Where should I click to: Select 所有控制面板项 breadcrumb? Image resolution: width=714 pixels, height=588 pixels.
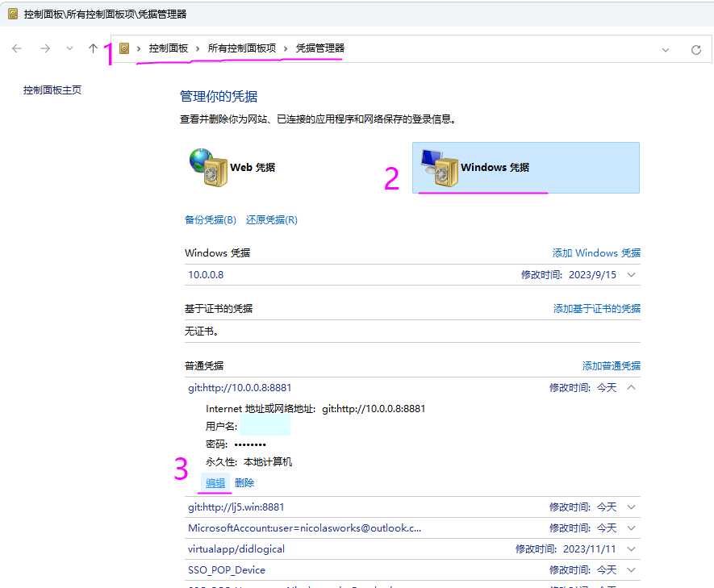[242, 48]
